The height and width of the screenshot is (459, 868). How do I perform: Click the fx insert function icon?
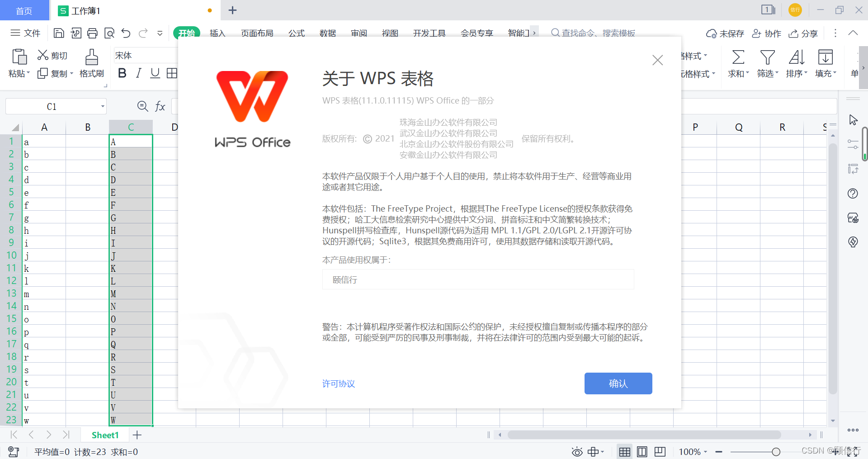pyautogui.click(x=160, y=106)
